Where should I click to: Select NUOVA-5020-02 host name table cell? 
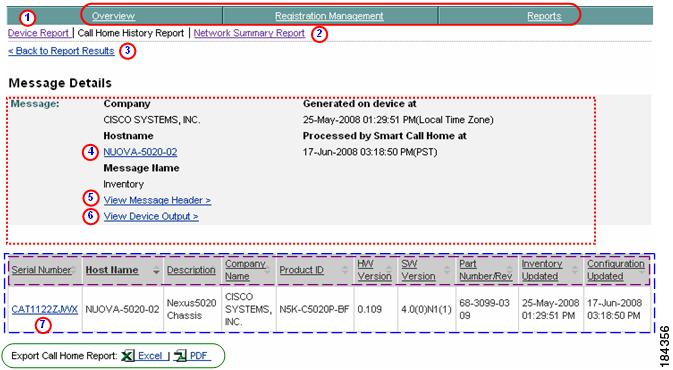[x=122, y=309]
